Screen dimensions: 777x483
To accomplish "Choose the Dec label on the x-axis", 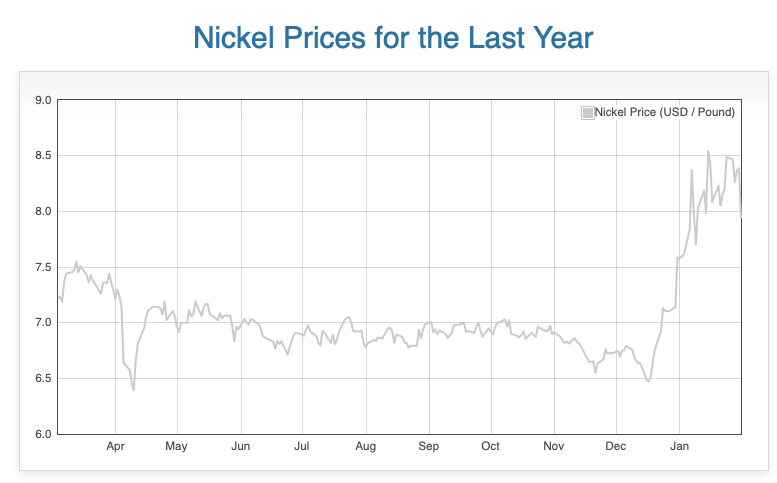I will (x=615, y=446).
